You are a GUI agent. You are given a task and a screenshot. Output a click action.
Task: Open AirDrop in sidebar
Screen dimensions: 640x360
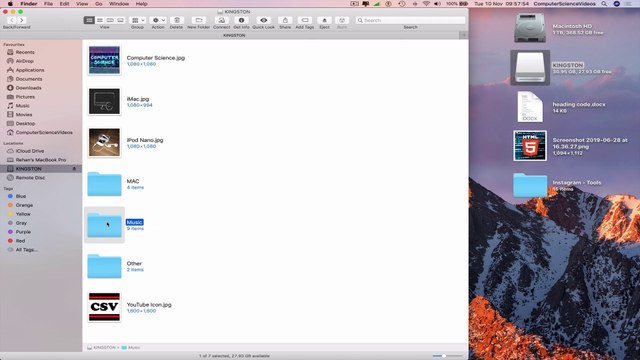[24, 61]
